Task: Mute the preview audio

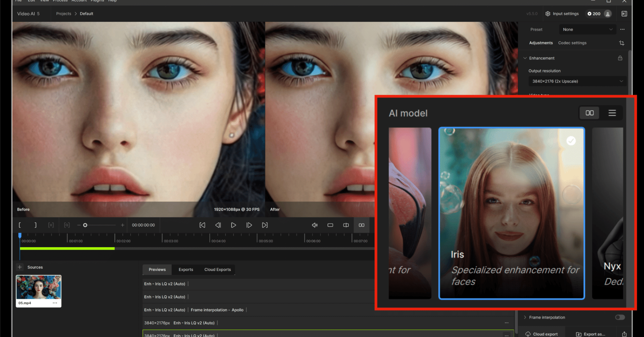Action: [x=315, y=225]
